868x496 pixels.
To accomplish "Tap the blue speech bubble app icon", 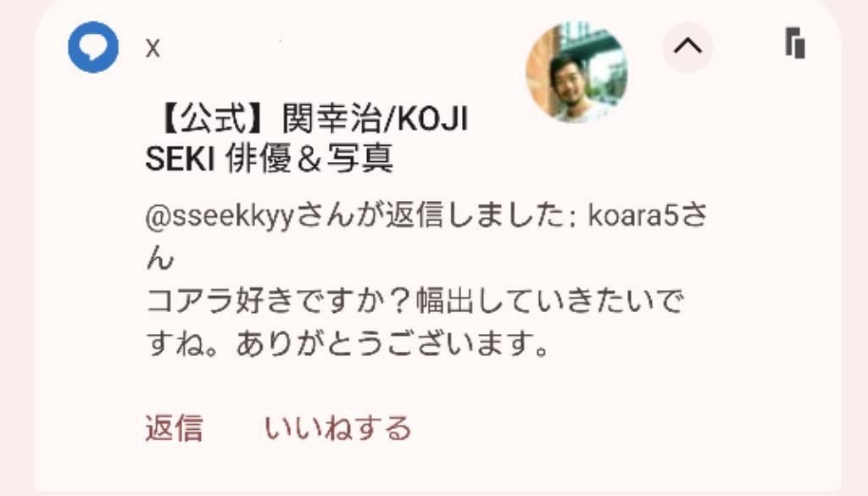I will pos(93,47).
